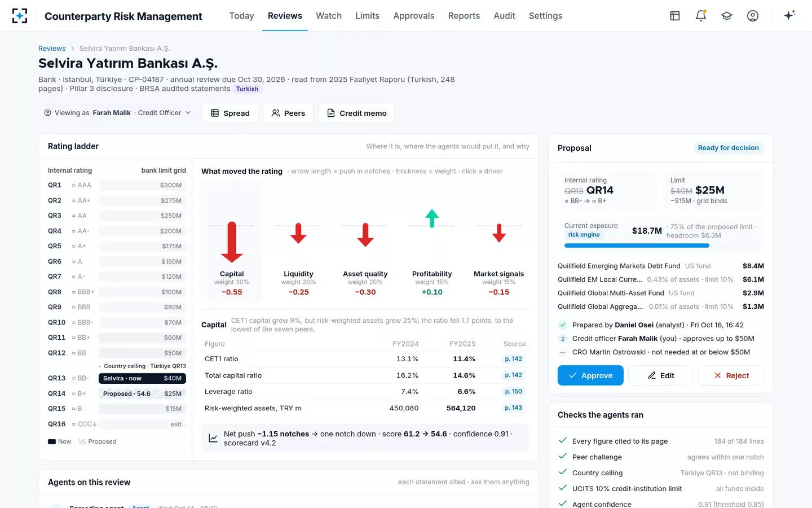Click the Profitability green up arrow
This screenshot has height=508, width=812.
tap(432, 218)
